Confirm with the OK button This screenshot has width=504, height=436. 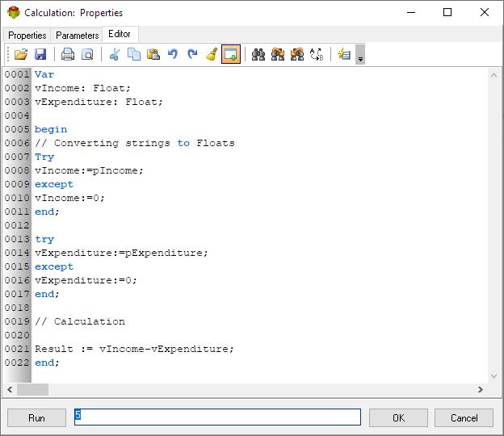click(x=398, y=418)
